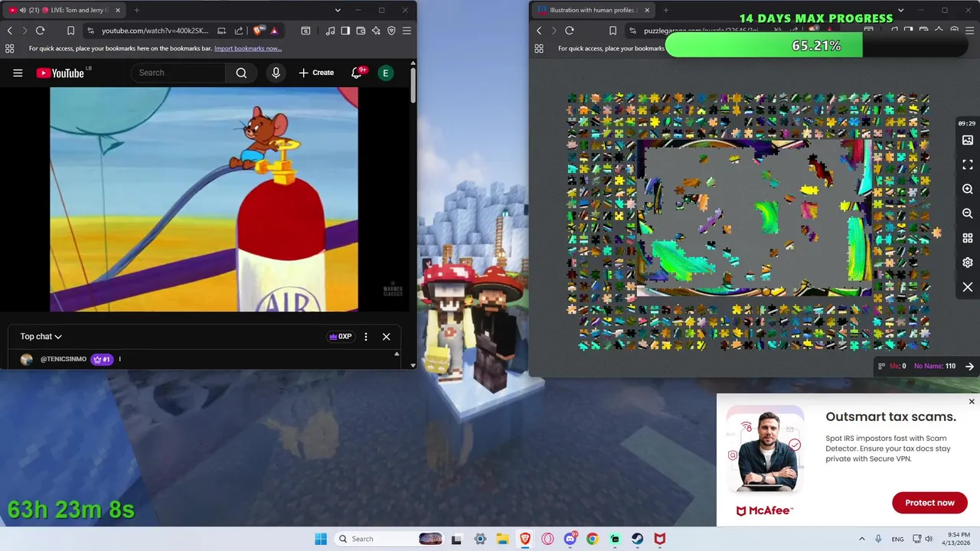The height and width of the screenshot is (551, 980).
Task: Bookmark the YouTube page
Action: 70,31
